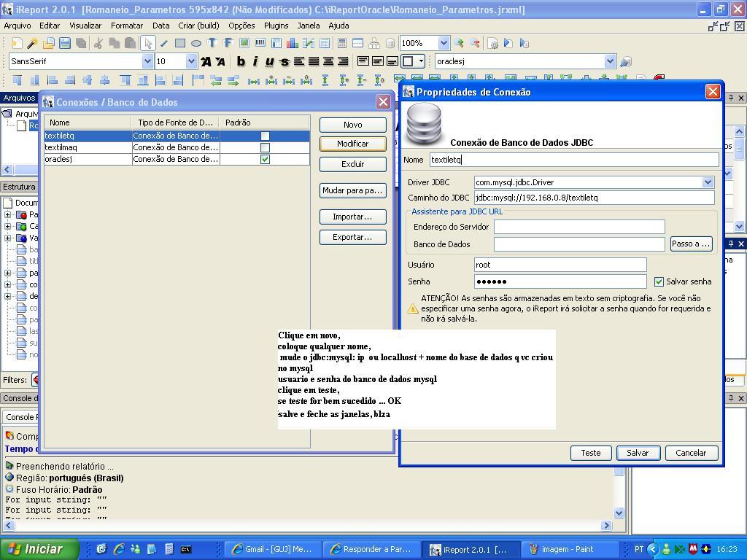Viewport: 747px width, 560px height.
Task: Open the report wizard wand icon
Action: [x=32, y=43]
